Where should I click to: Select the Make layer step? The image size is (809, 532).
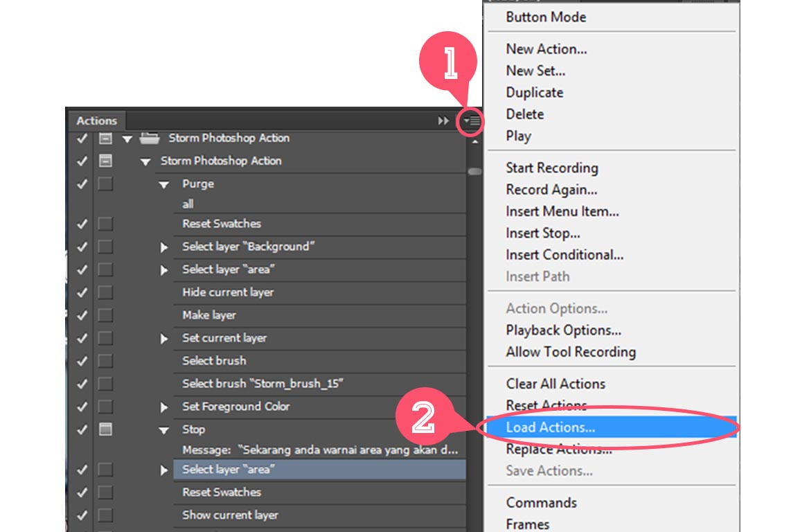[319, 314]
